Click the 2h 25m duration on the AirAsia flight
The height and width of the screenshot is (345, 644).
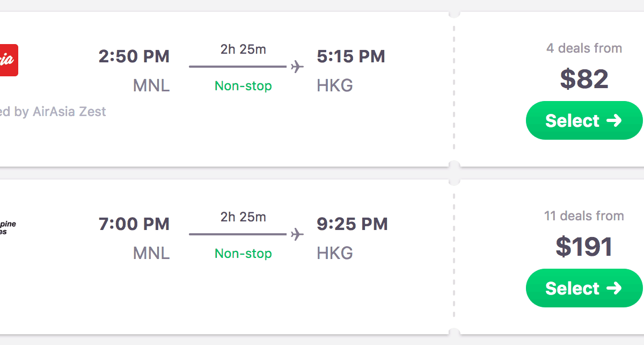pyautogui.click(x=243, y=49)
